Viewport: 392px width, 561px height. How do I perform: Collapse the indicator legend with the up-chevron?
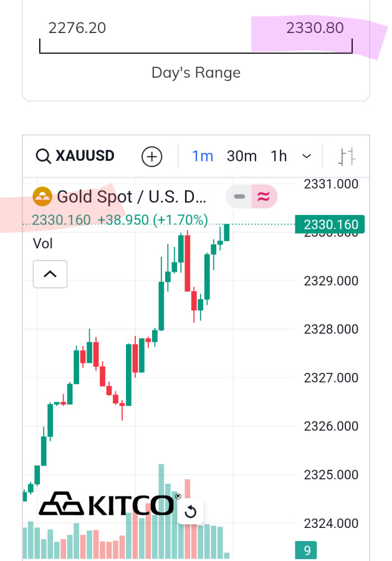pos(50,274)
